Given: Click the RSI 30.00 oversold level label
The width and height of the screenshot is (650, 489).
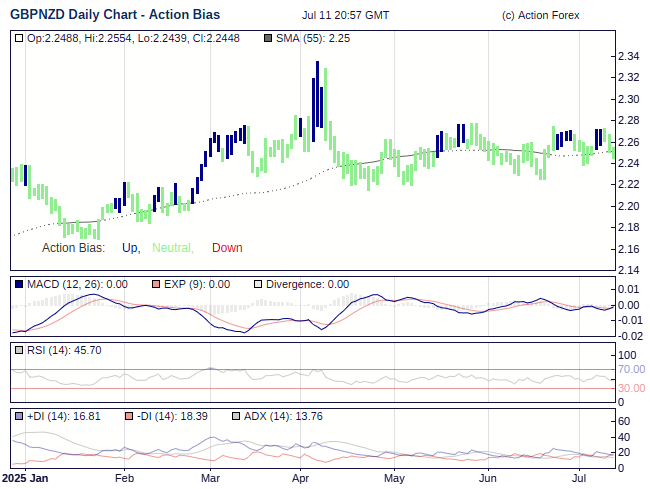Looking at the screenshot, I should (x=630, y=388).
